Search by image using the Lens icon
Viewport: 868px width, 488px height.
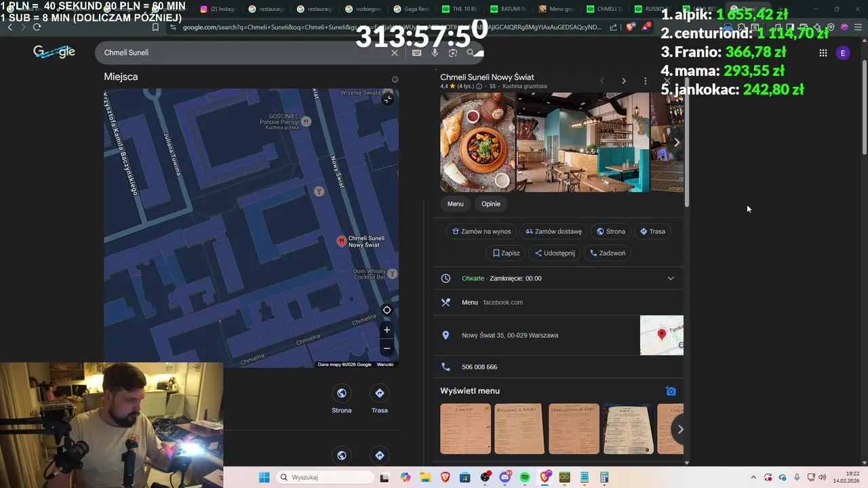(x=452, y=52)
